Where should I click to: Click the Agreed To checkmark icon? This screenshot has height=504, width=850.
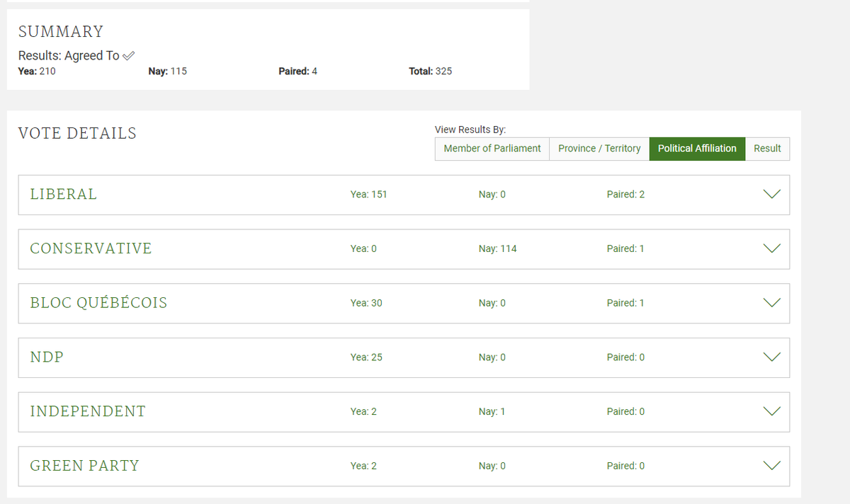point(128,55)
